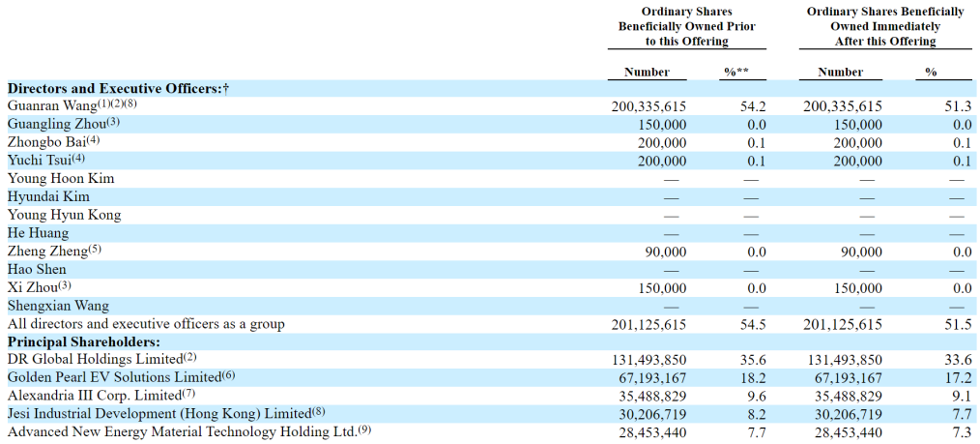Select Alexandria III Corp. Limited
The height and width of the screenshot is (444, 980).
[95, 396]
